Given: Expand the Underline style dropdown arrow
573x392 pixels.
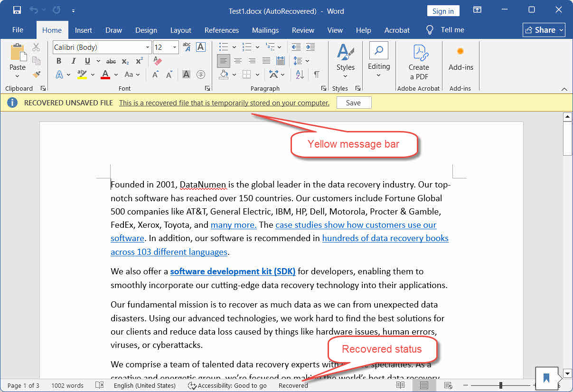Looking at the screenshot, I should tap(98, 61).
